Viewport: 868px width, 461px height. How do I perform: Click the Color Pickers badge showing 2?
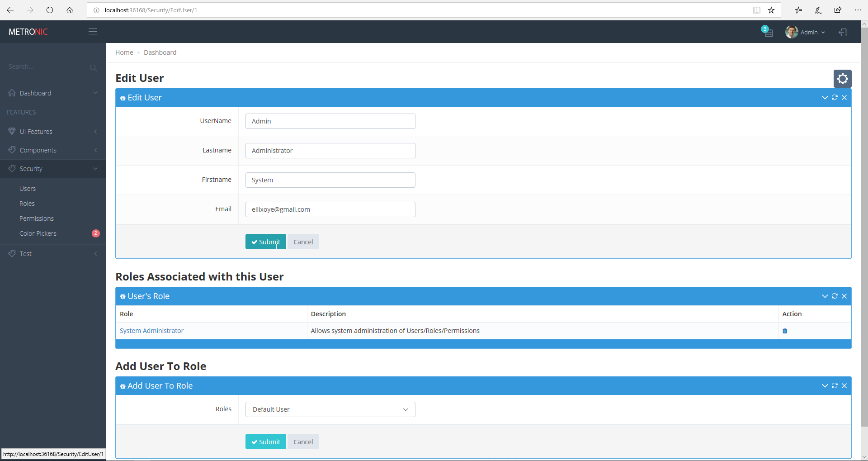pyautogui.click(x=95, y=233)
